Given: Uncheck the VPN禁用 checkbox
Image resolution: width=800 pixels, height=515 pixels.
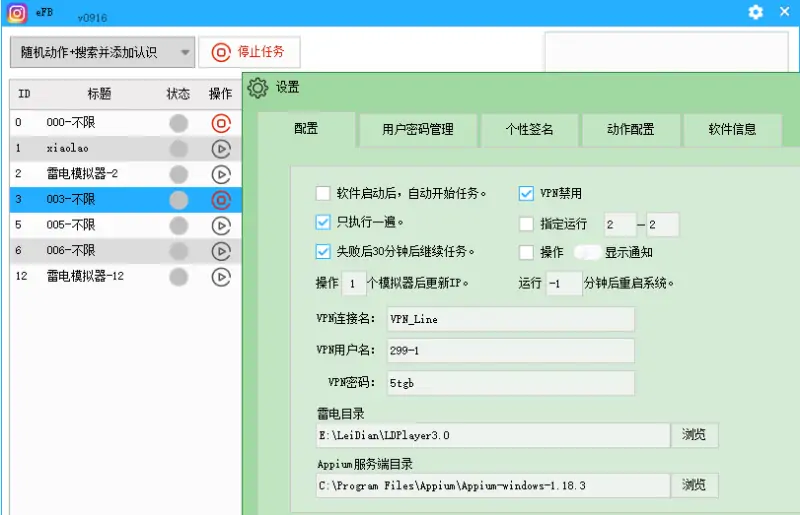Looking at the screenshot, I should point(526,194).
